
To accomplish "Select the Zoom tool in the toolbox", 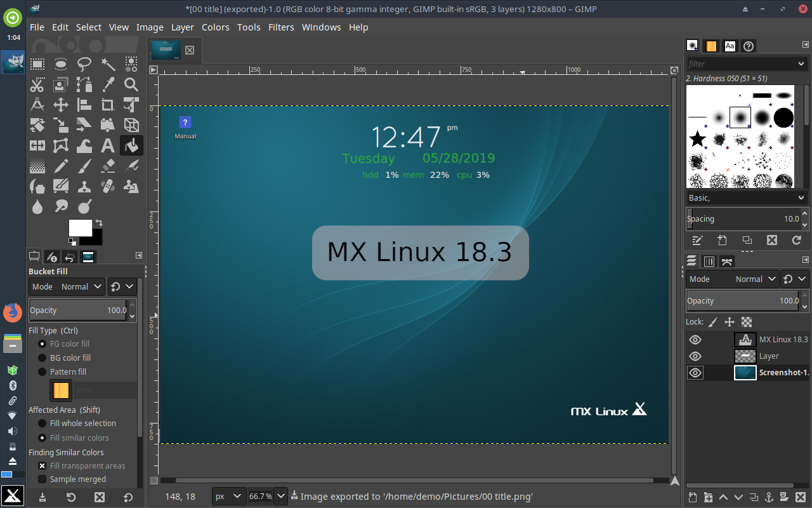I will point(131,84).
